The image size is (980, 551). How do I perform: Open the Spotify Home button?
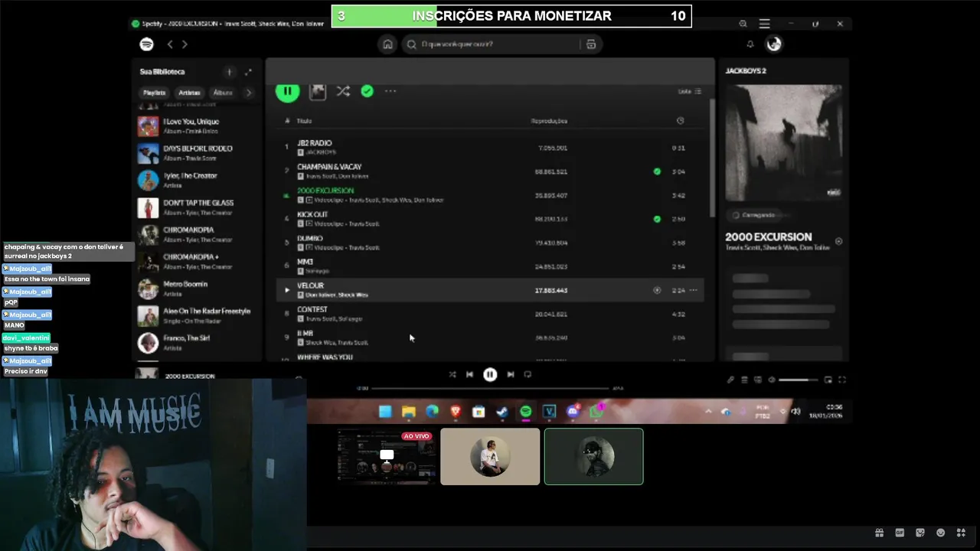(x=387, y=44)
